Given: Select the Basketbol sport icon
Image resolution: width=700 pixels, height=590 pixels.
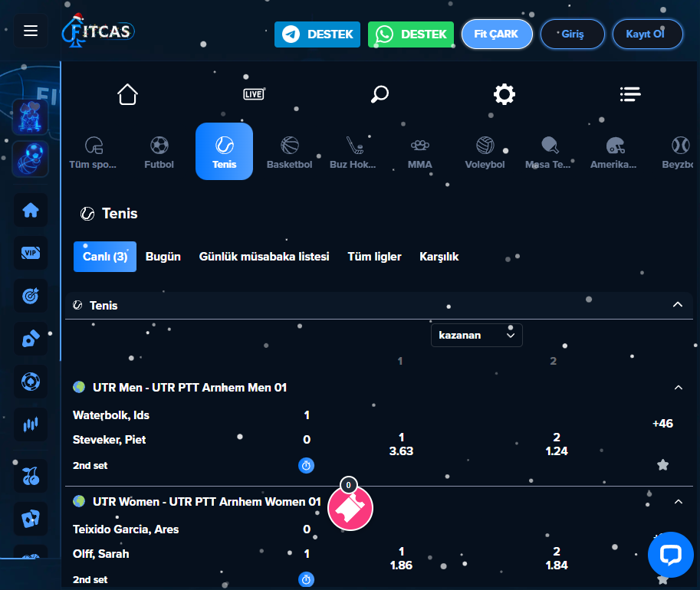Looking at the screenshot, I should 289,152.
